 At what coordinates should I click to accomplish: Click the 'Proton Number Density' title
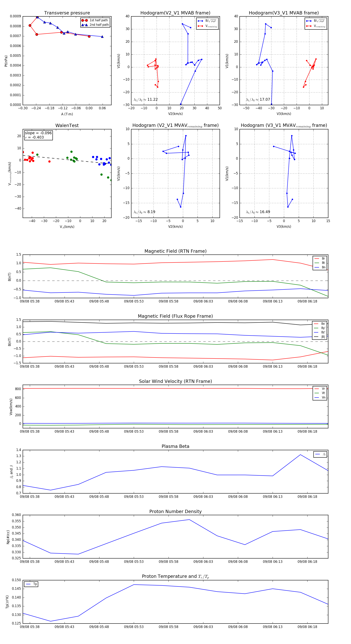pyautogui.click(x=175, y=511)
